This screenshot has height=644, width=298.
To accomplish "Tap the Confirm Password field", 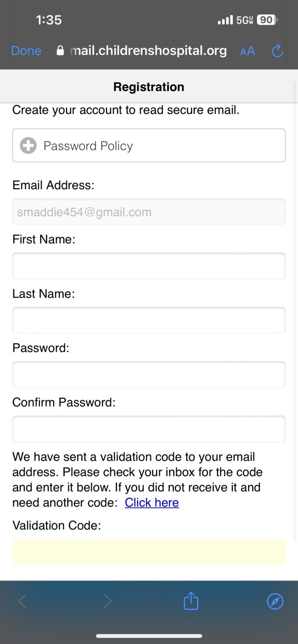I will (x=149, y=429).
